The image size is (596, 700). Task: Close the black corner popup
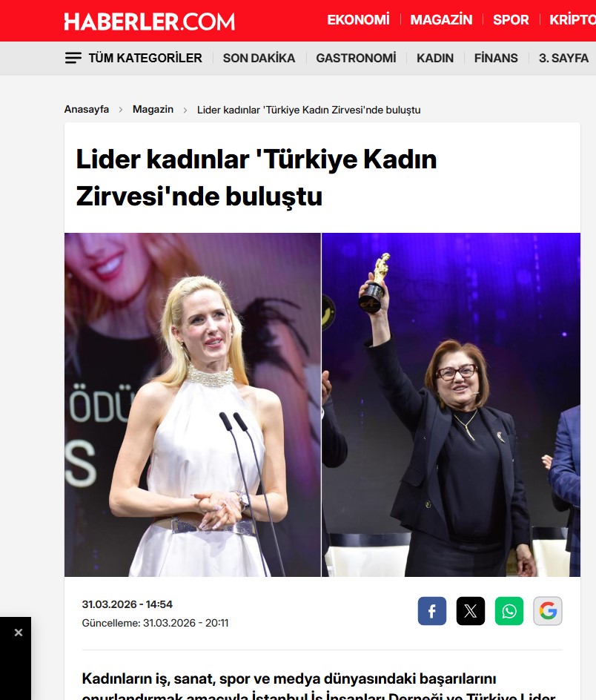[x=19, y=632]
